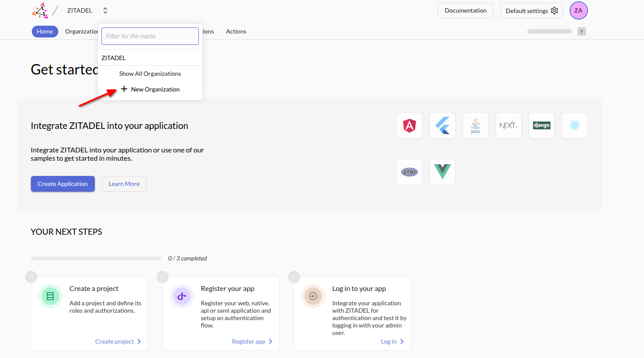The image size is (644, 358).
Task: Toggle the organization switcher next to ZITADEL
Action: coord(105,10)
